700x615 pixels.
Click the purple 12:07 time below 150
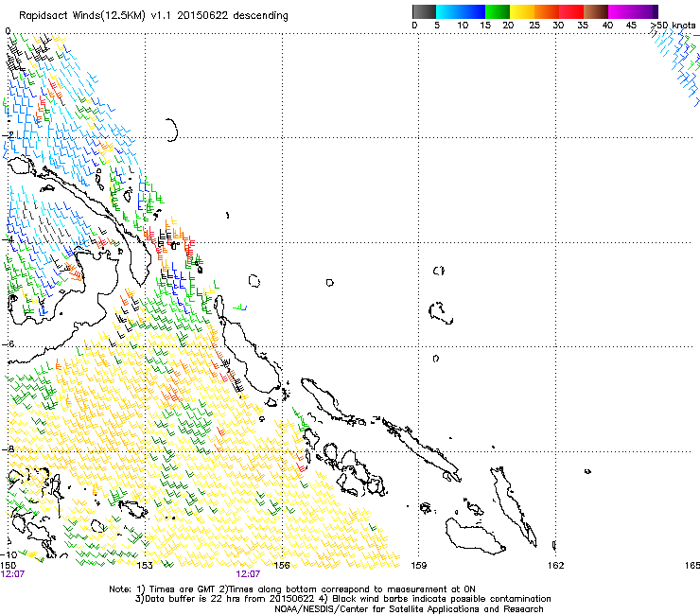tap(12, 574)
